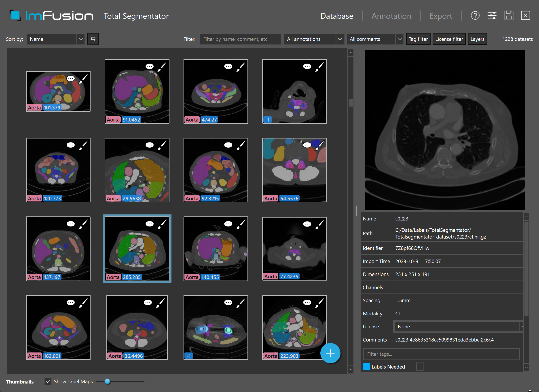The height and width of the screenshot is (392, 539).
Task: Click the Identifier value 7Z8pf66QfVHw
Action: 412,248
